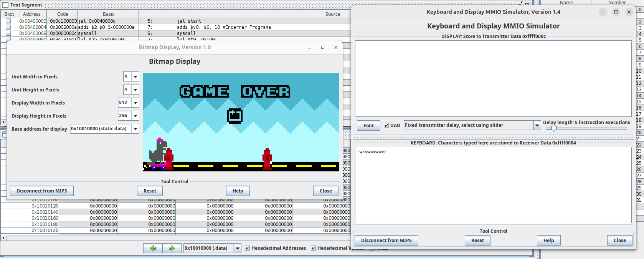
Task: Click the keyboard input text area
Action: 493,185
